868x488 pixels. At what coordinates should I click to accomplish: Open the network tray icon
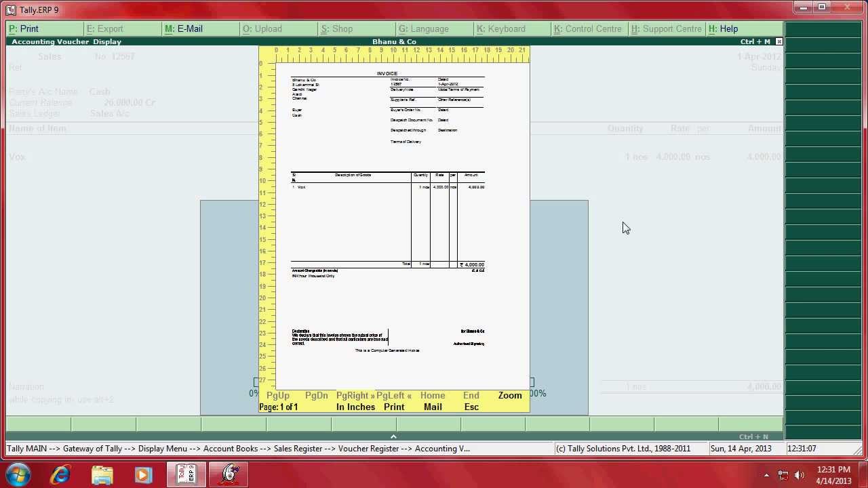(783, 475)
